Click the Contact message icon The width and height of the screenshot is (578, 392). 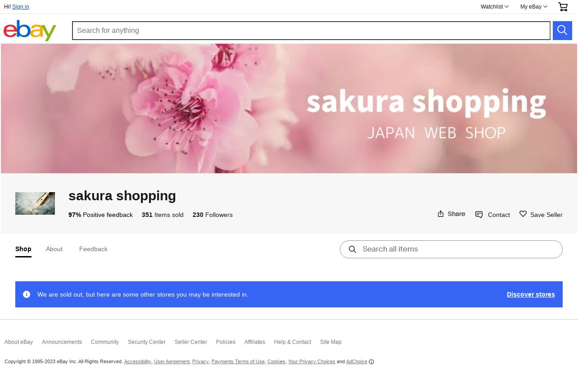(479, 215)
